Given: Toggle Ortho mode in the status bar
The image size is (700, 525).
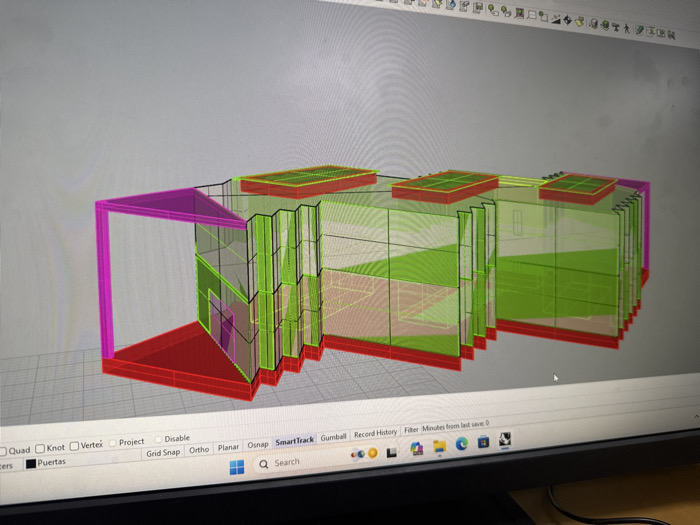Looking at the screenshot, I should 199,450.
